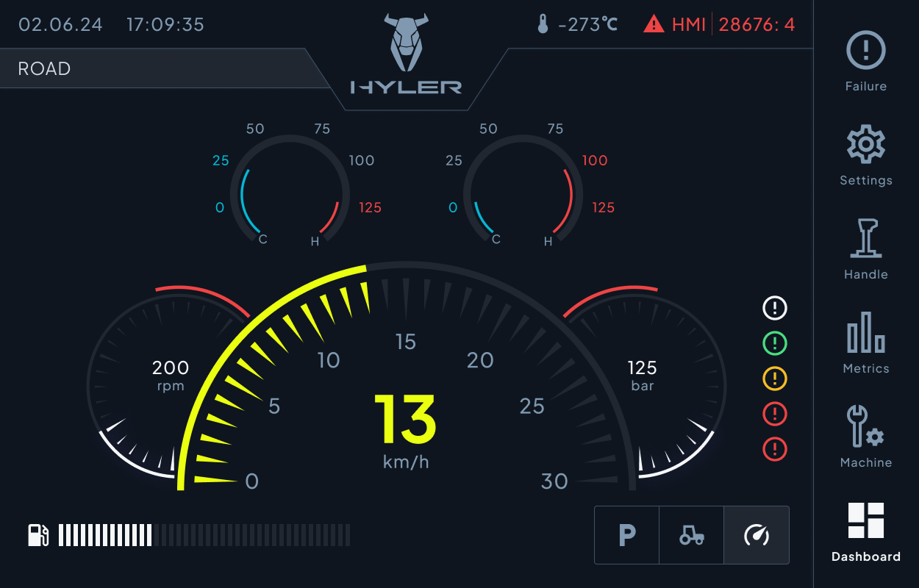Select the Dashboard grid icon
Viewport: 919px width, 588px height.
(866, 520)
